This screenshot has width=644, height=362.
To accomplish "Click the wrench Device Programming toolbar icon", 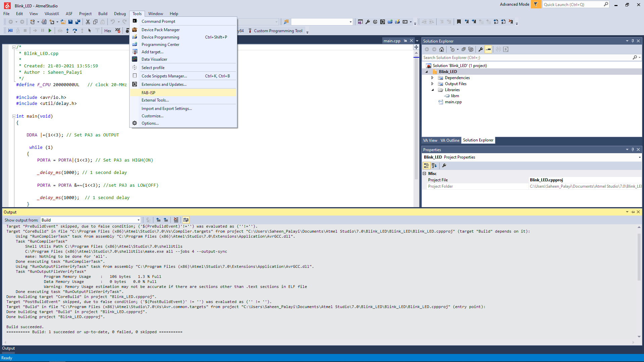I will pos(368,22).
